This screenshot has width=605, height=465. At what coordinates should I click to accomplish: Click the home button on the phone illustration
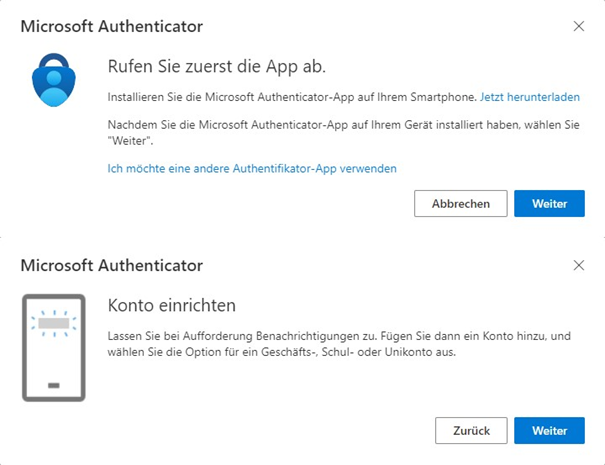[53, 386]
